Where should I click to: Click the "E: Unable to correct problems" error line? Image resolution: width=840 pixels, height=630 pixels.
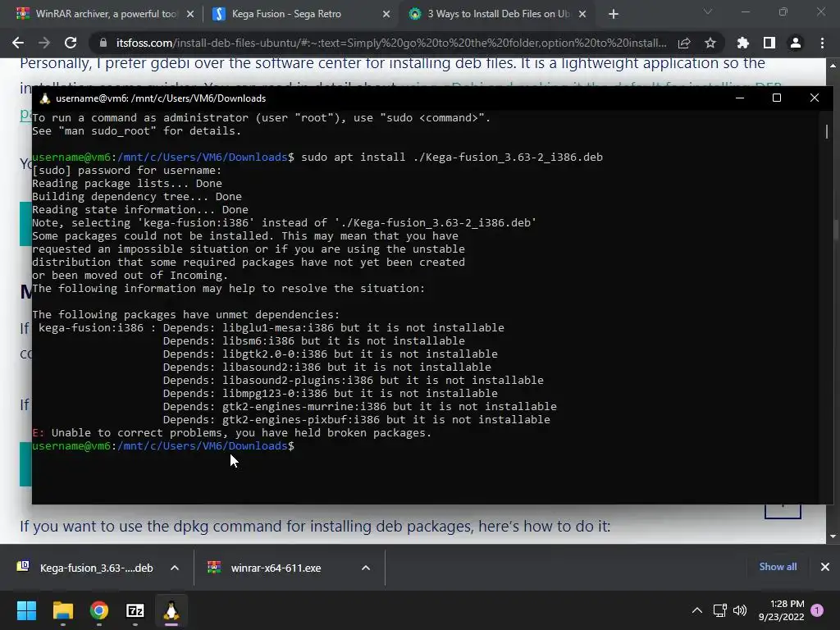(232, 433)
